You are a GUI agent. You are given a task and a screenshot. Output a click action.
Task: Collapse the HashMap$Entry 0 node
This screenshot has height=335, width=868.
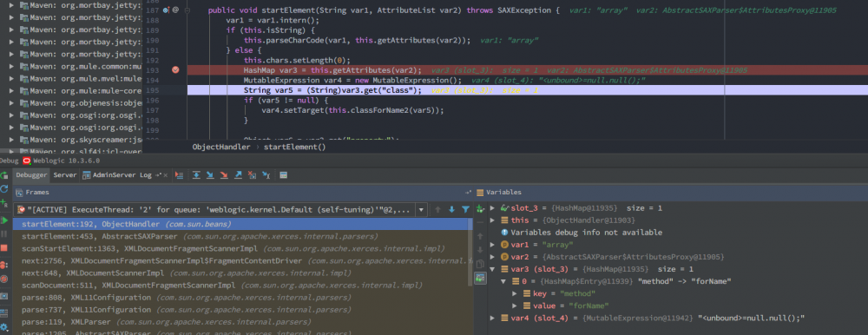tap(503, 281)
